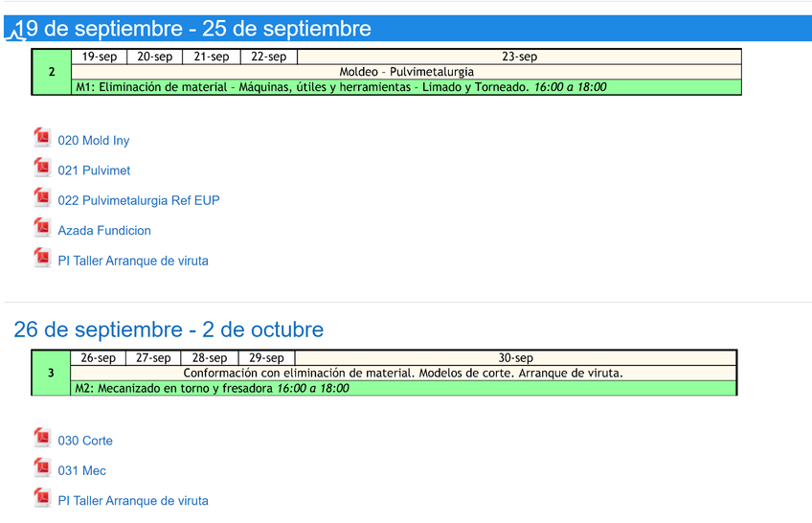812x523 pixels.
Task: Click the Moldeo – Pulvimetalurgia table row
Action: tap(406, 72)
